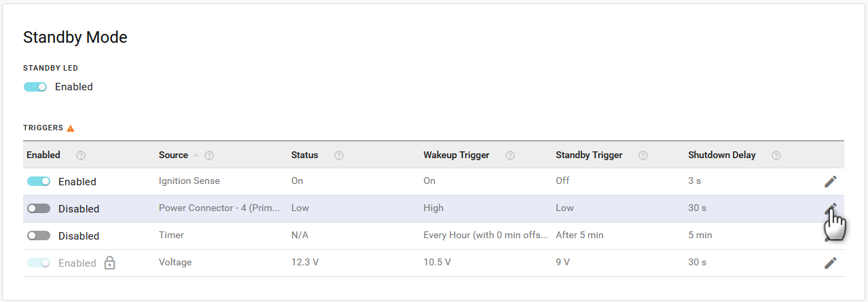868x302 pixels.
Task: Click the lock icon on Voltage row
Action: click(x=109, y=263)
